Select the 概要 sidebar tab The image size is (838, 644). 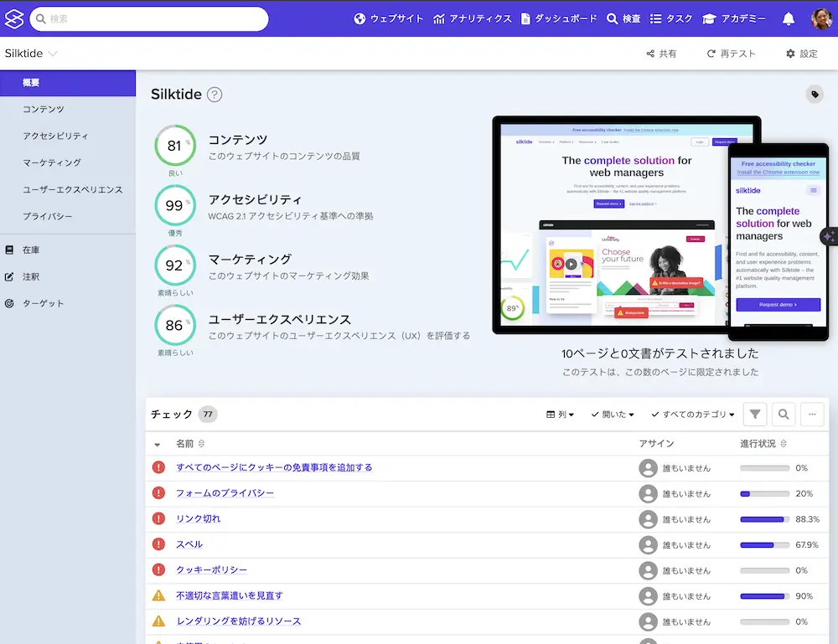68,83
